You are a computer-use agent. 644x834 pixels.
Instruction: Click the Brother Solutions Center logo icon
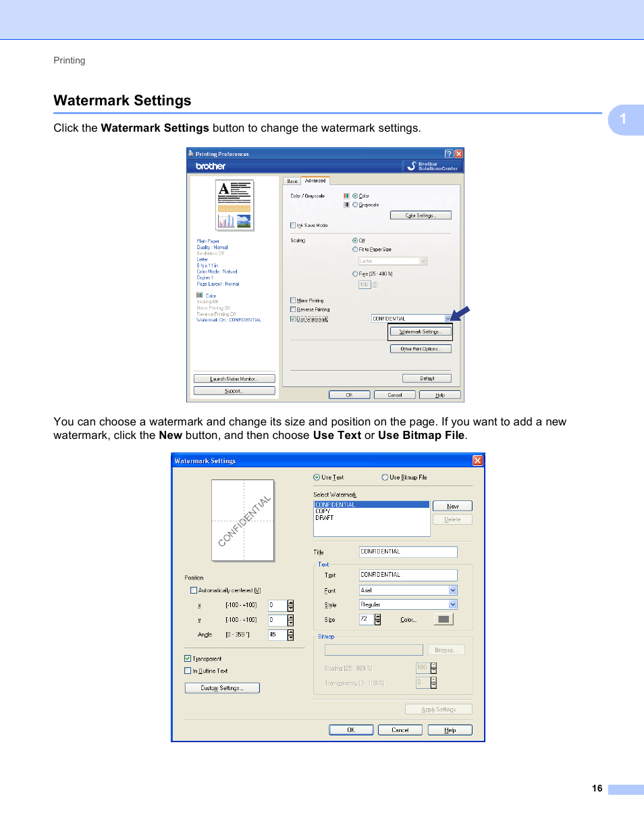tap(411, 166)
